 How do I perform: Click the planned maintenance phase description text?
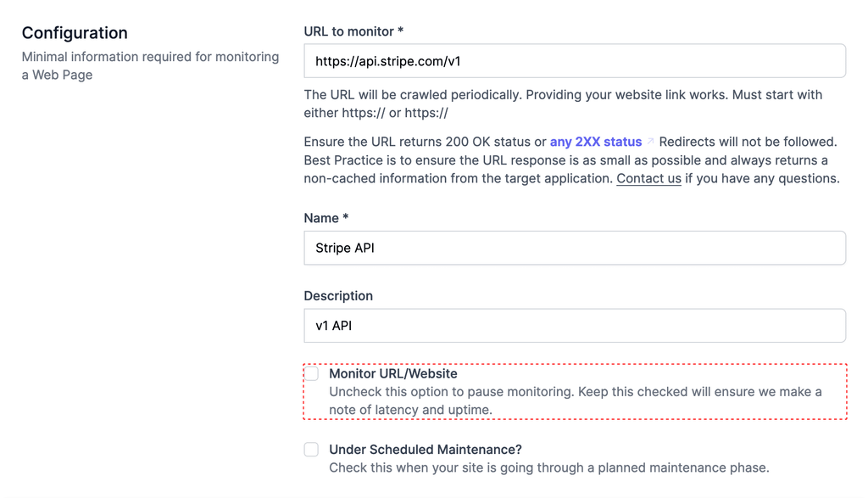pyautogui.click(x=549, y=467)
